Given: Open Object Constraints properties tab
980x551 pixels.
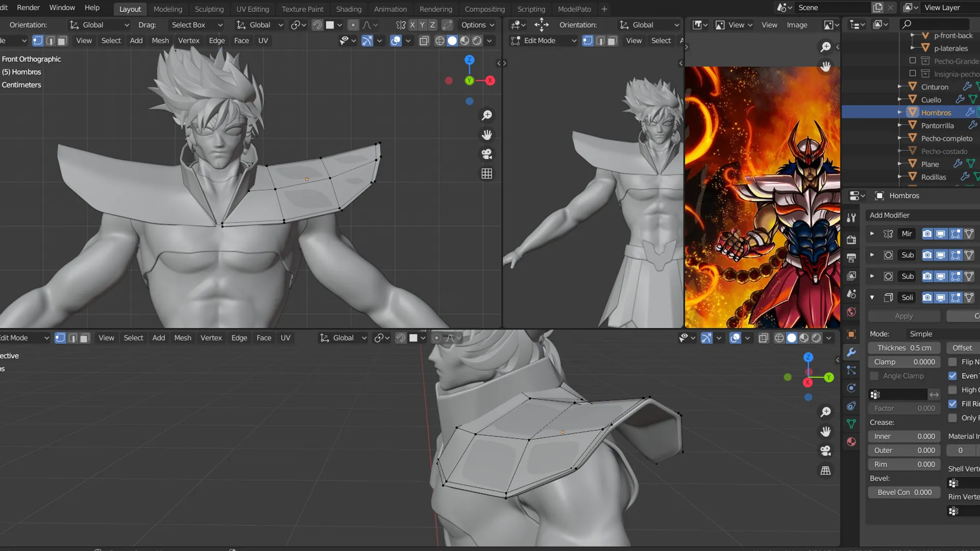Looking at the screenshot, I should 851,406.
